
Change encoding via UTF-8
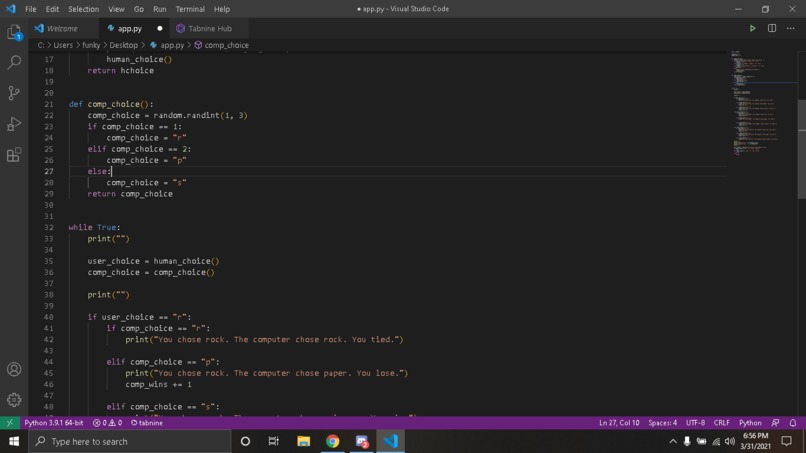point(695,423)
